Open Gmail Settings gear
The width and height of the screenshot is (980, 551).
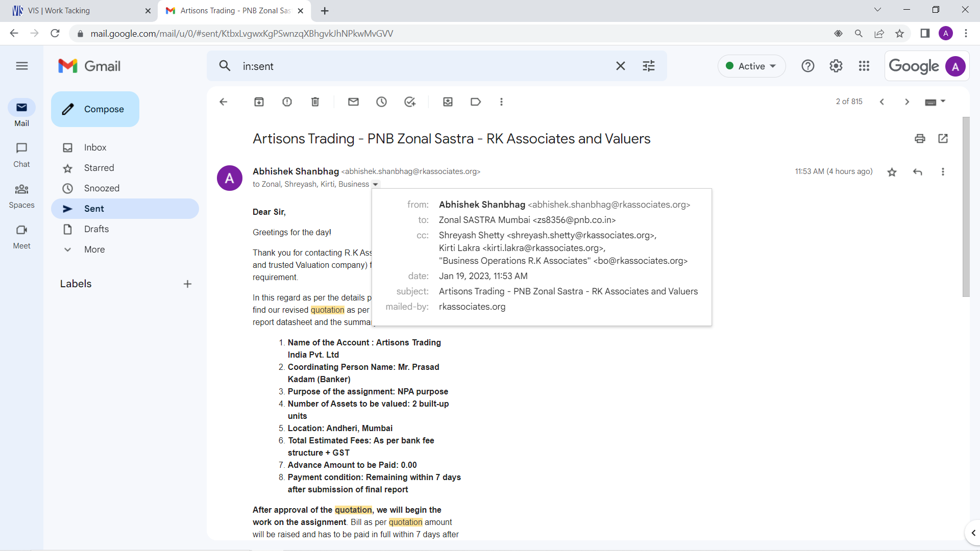[x=836, y=66]
